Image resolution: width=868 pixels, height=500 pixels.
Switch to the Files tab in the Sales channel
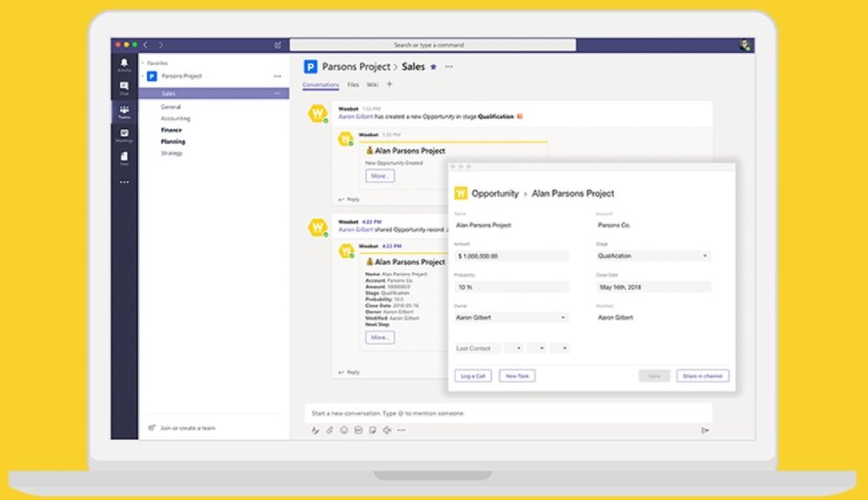point(353,84)
